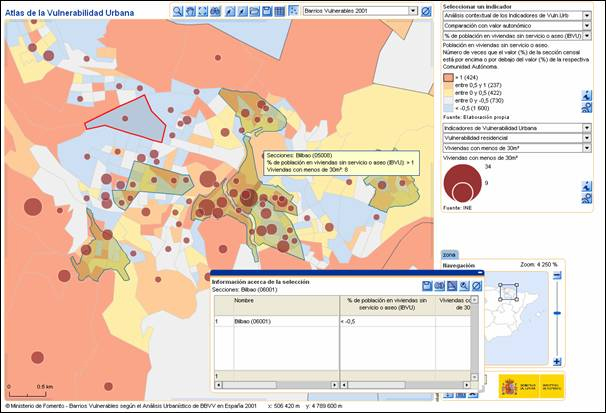Click lower icon beside circle legend
This screenshot has width=606, height=413.
(x=587, y=198)
